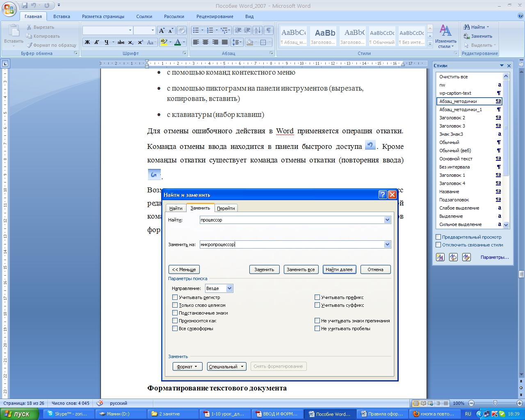Click Формат по образцу brush

[x=52, y=45]
